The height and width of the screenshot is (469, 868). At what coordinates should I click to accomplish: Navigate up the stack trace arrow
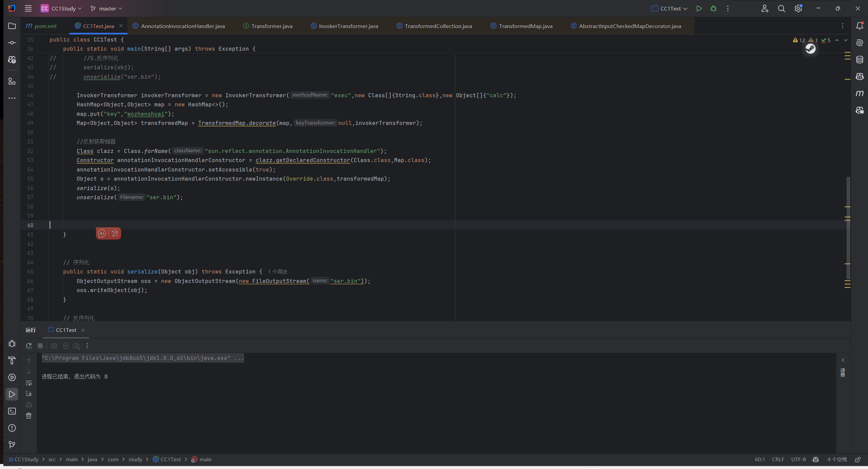29,361
